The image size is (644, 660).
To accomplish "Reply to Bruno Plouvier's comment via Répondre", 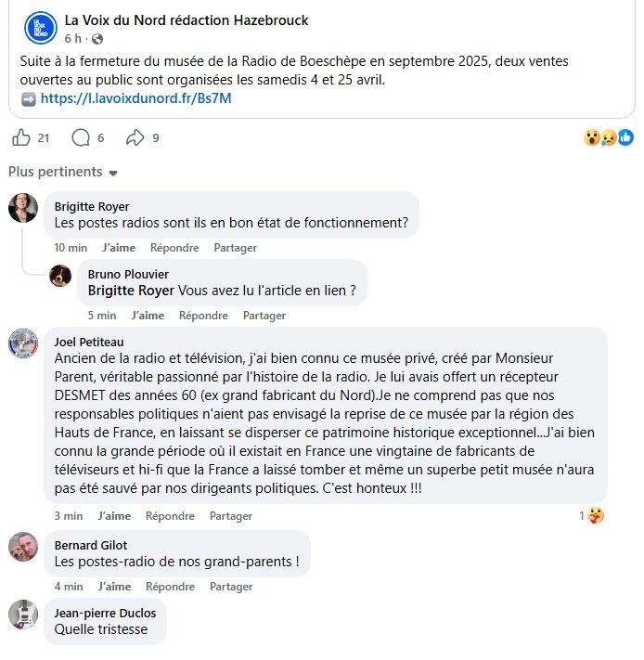I will [x=203, y=316].
